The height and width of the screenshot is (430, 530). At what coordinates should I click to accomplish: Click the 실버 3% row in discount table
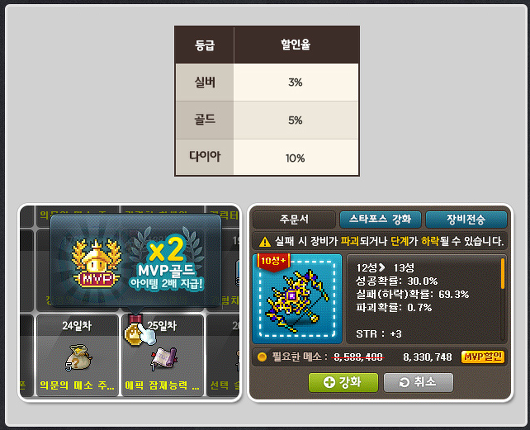tap(267, 82)
